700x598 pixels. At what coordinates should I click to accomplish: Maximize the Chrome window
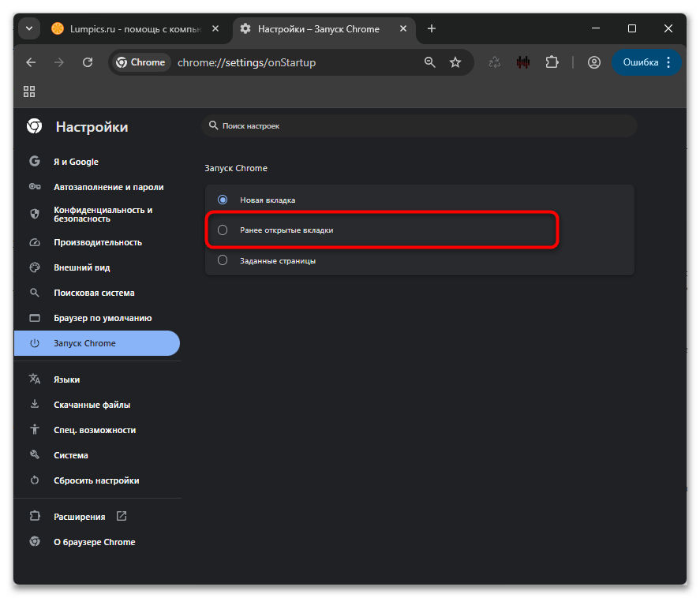click(x=631, y=28)
